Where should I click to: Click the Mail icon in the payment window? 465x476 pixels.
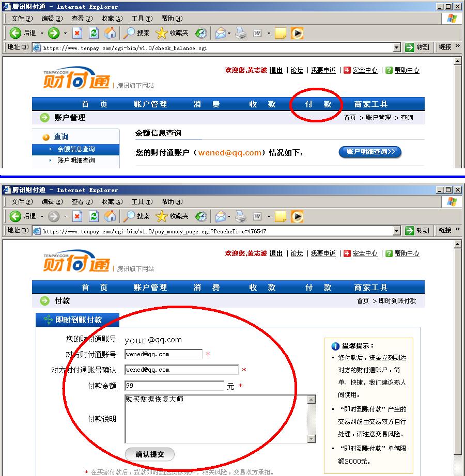(221, 216)
